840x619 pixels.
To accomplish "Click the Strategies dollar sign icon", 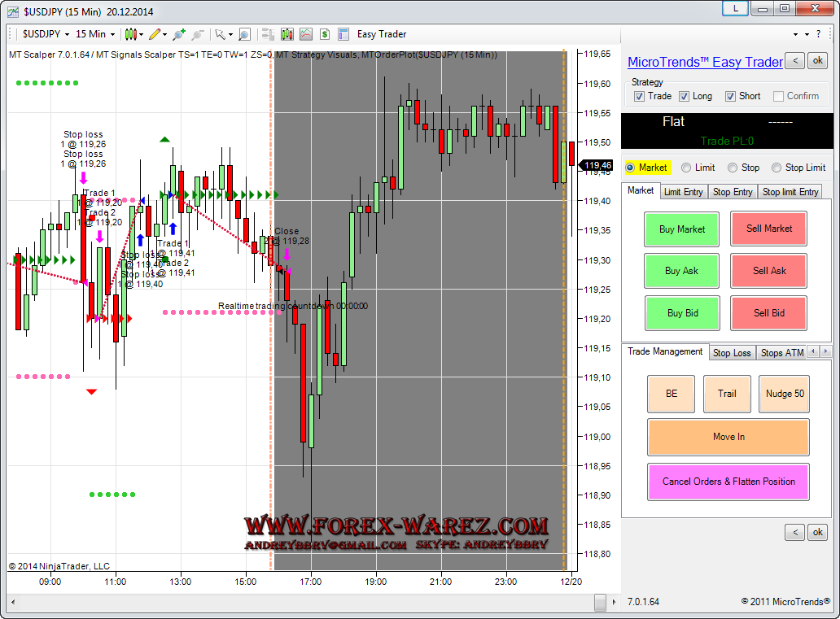I will 324,34.
